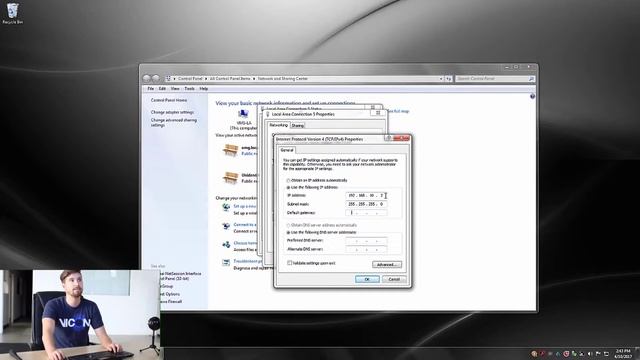Click the Choose homegroup icon
Viewport: 640px width, 360px height.
(226, 244)
